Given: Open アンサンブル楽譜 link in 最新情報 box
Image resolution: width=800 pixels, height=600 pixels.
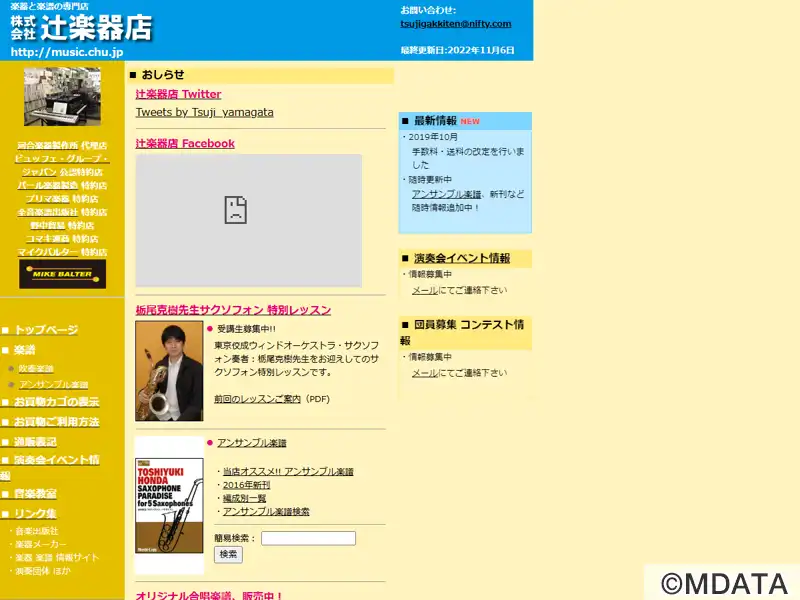Looking at the screenshot, I should (x=446, y=194).
